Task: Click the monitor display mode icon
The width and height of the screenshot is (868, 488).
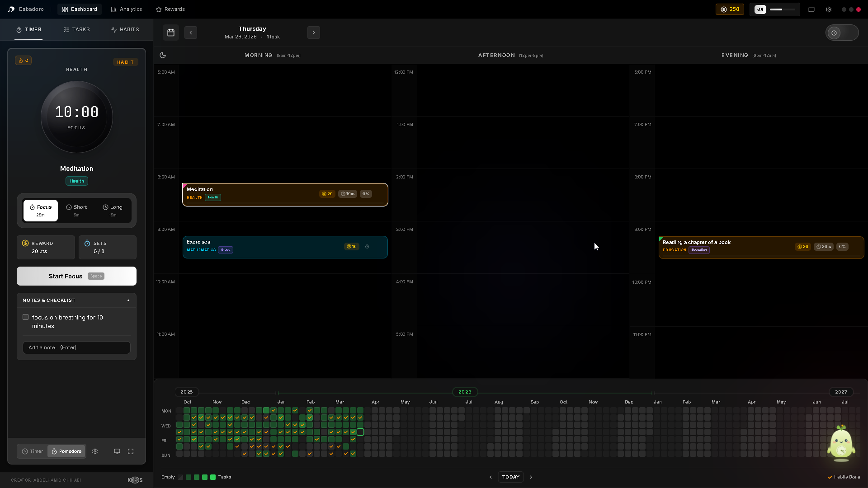Action: pos(117,451)
